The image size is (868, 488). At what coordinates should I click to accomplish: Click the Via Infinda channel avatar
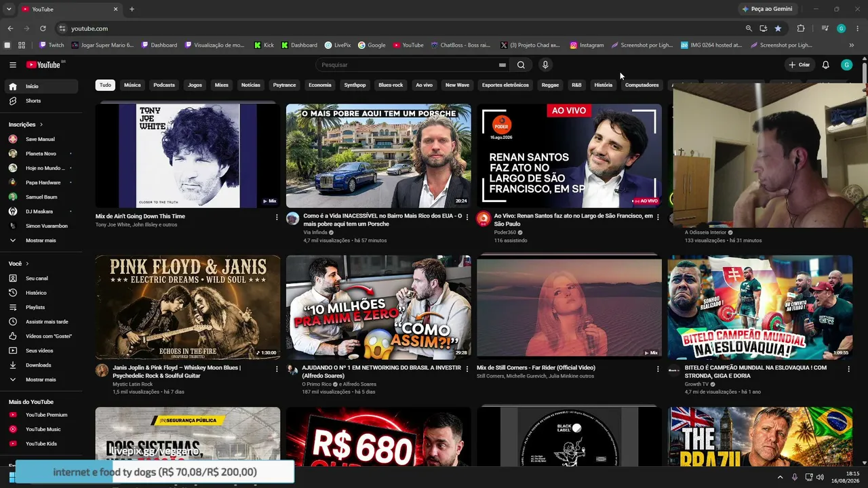pos(292,218)
